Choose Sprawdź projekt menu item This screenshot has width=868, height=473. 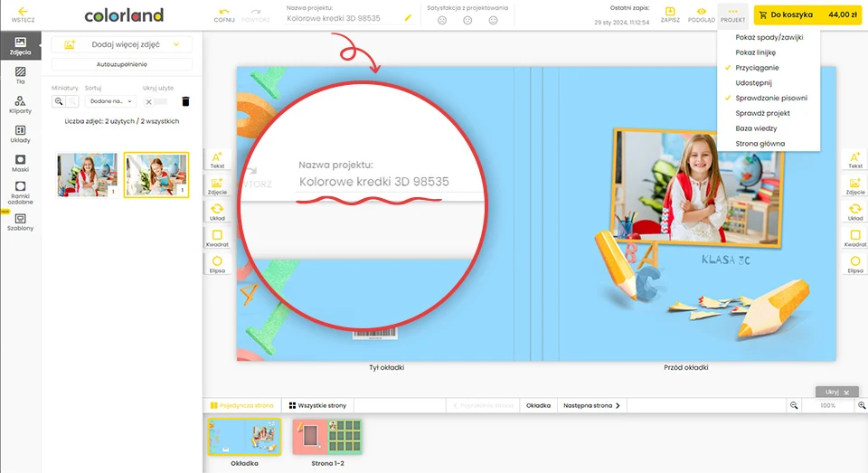click(x=762, y=113)
